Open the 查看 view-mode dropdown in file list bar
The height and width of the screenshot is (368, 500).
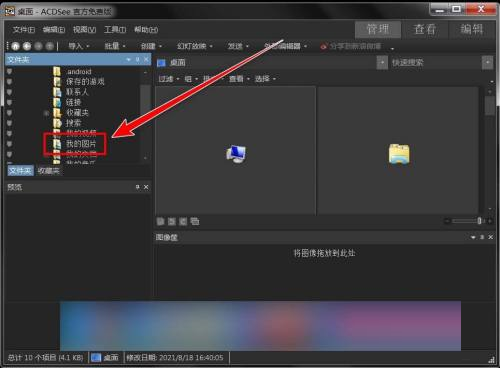coord(240,79)
